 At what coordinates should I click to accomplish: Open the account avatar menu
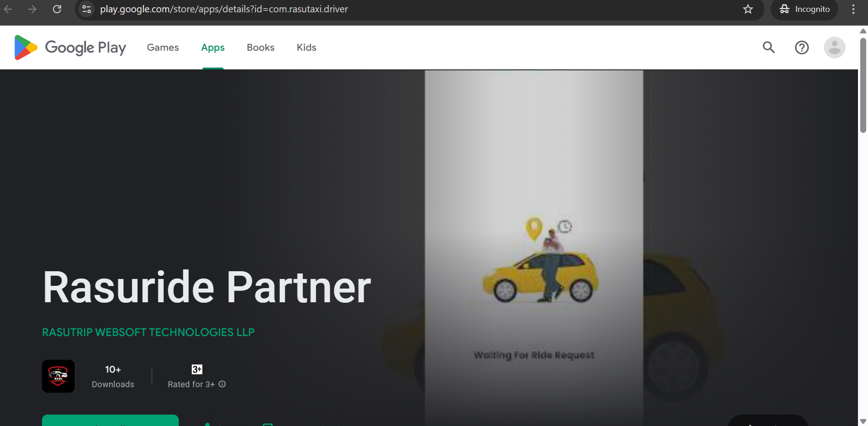(835, 47)
